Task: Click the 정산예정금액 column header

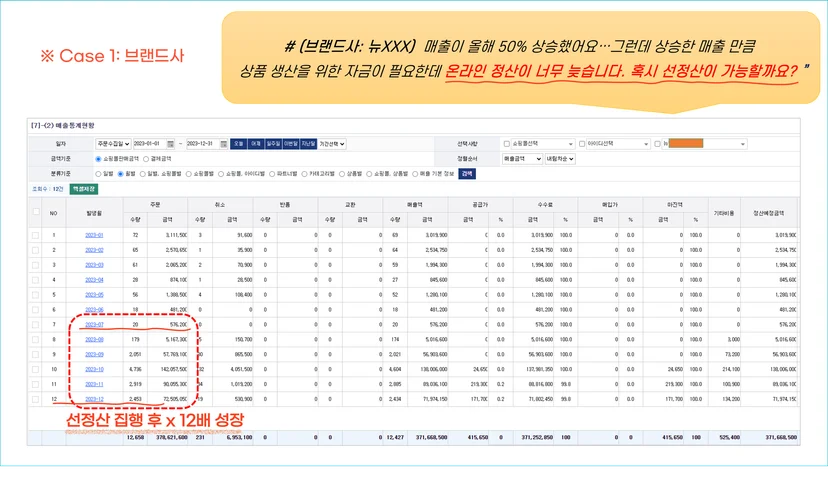Action: point(769,212)
